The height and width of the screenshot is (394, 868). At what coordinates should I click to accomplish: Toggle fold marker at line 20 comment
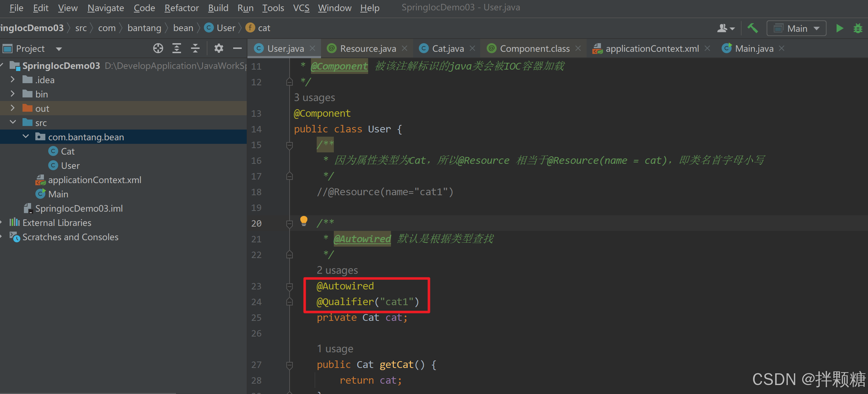(290, 223)
